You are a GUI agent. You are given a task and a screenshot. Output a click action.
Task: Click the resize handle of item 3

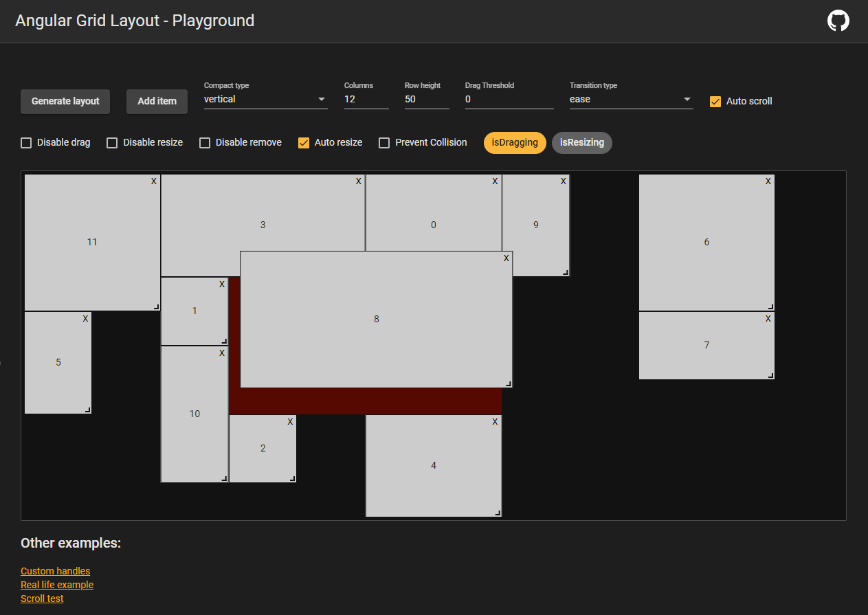pyautogui.click(x=361, y=271)
